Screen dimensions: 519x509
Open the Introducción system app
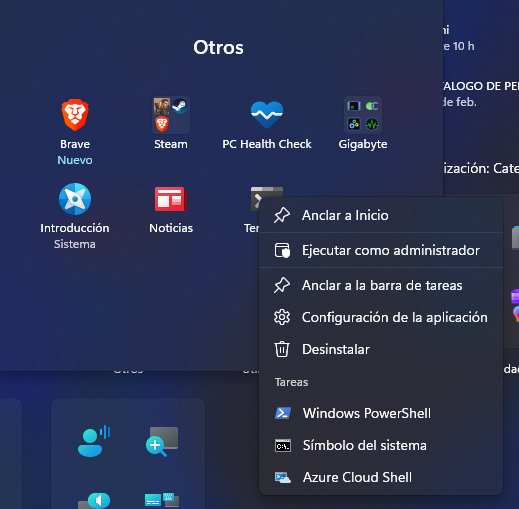[x=75, y=199]
